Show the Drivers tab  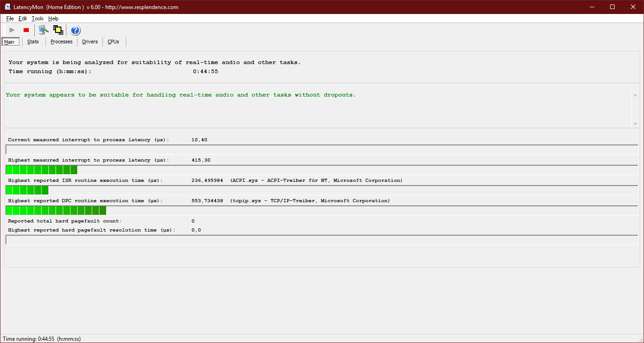(90, 42)
